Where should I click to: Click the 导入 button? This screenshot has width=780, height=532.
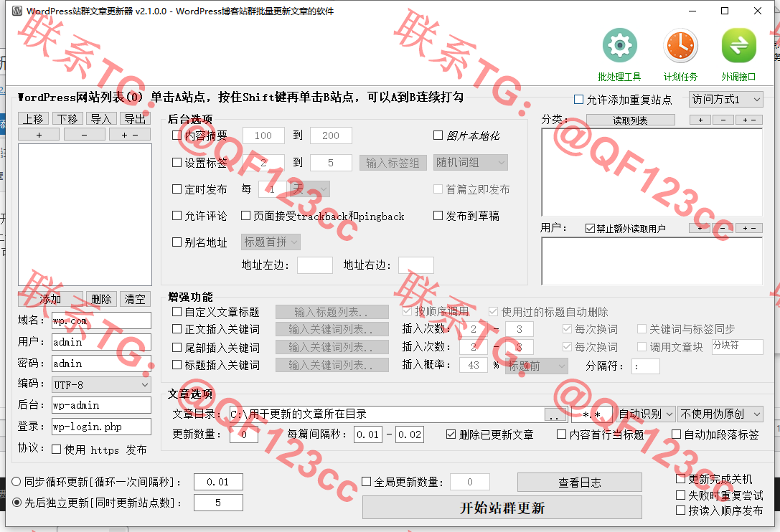pyautogui.click(x=101, y=119)
